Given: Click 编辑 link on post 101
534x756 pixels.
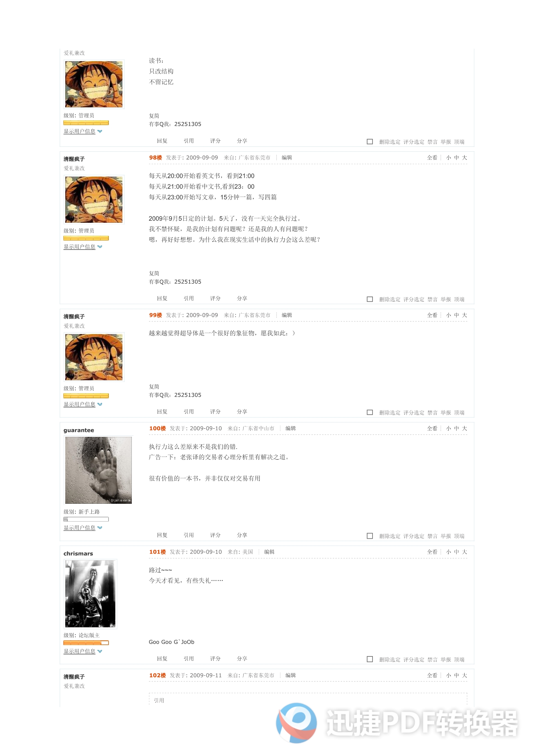Looking at the screenshot, I should 269,552.
